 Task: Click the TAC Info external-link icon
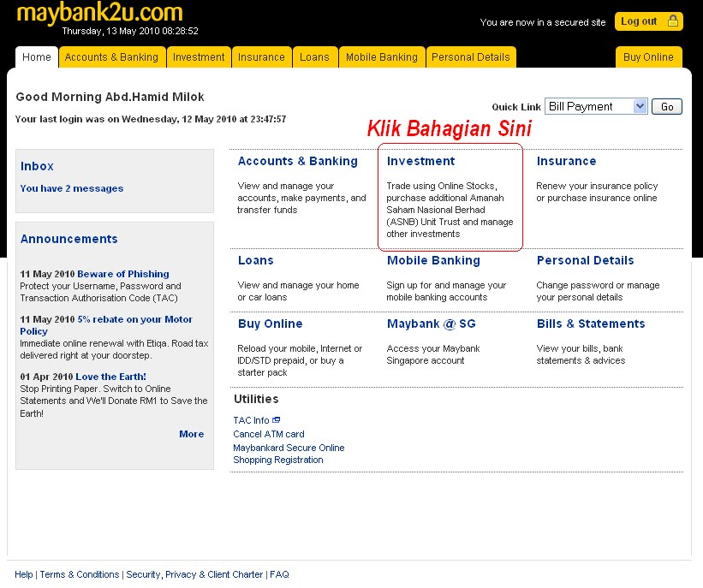277,420
